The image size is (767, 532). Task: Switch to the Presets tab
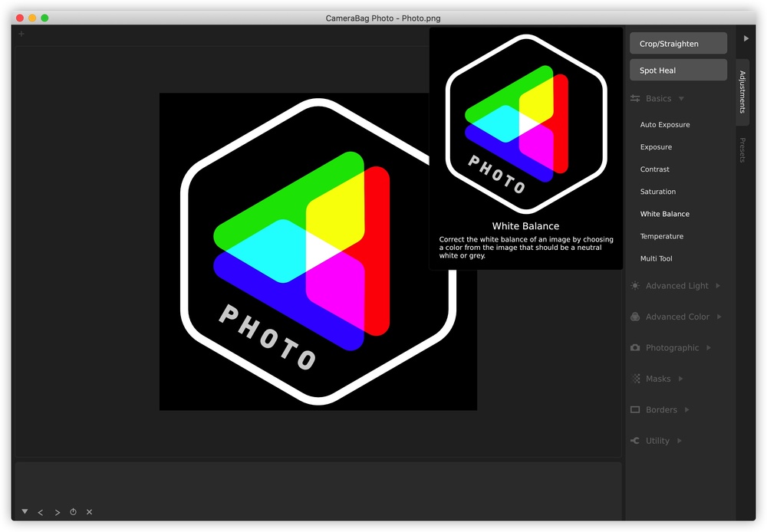tap(742, 150)
